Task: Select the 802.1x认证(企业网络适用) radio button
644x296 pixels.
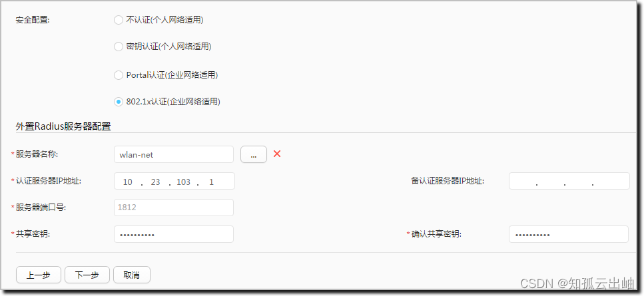Action: [119, 102]
